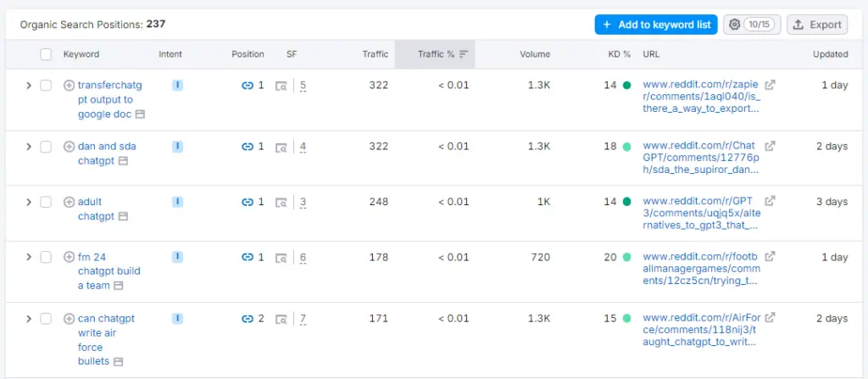
Task: Open the footballmanagergames Reddit URL link
Action: click(700, 269)
